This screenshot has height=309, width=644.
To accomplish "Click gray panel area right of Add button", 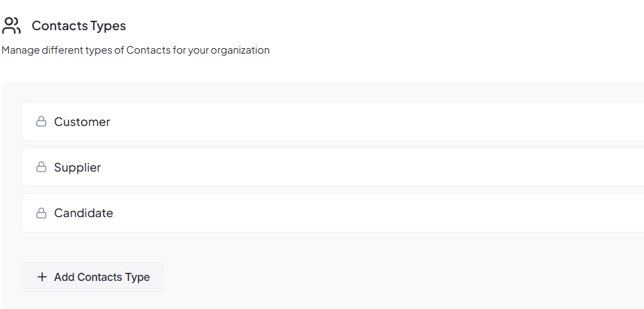I will point(402,277).
